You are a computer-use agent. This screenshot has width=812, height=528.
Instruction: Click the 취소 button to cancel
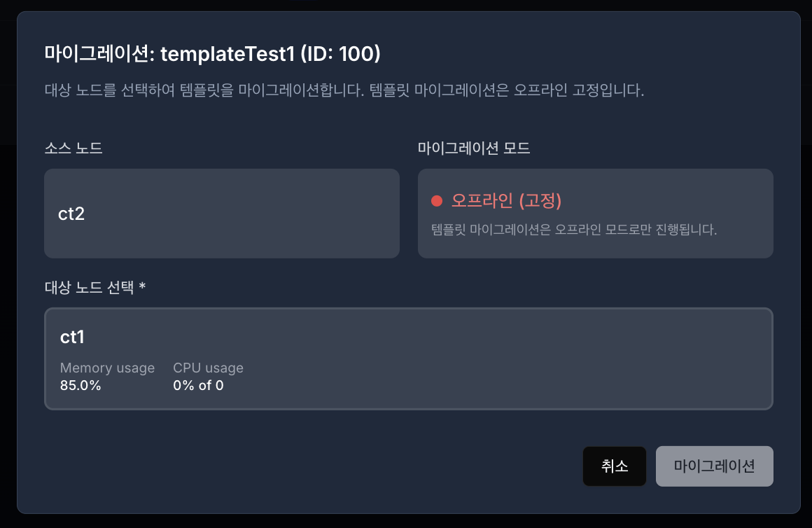[x=614, y=466]
